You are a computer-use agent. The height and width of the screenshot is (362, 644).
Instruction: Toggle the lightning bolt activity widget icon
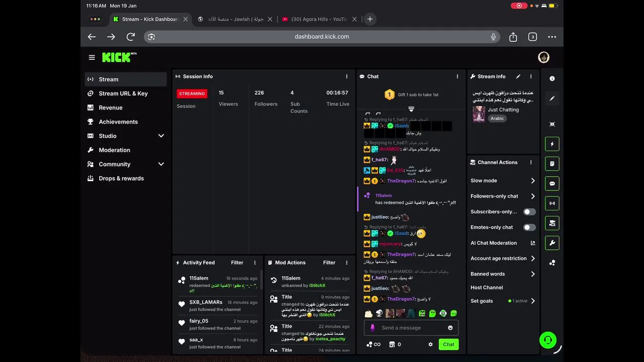(552, 144)
